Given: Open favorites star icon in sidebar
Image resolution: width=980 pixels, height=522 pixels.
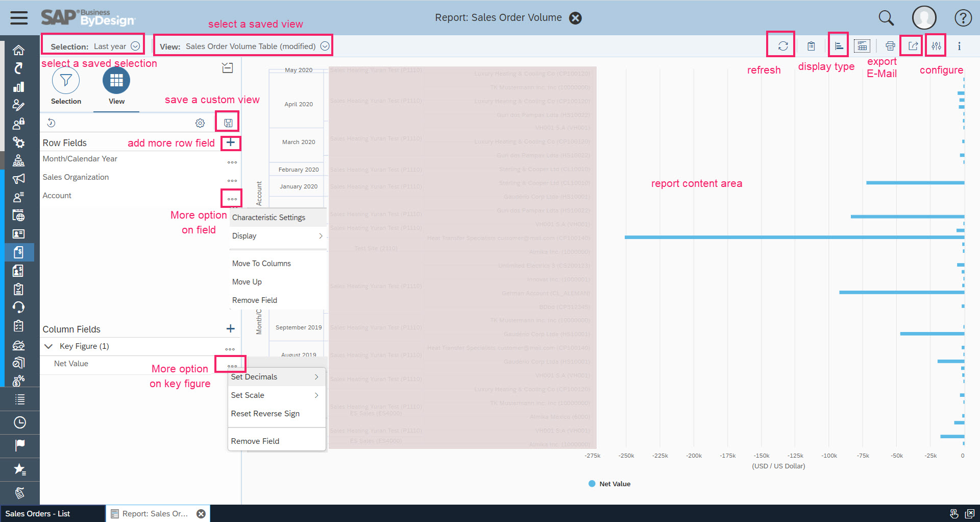Looking at the screenshot, I should click(19, 469).
